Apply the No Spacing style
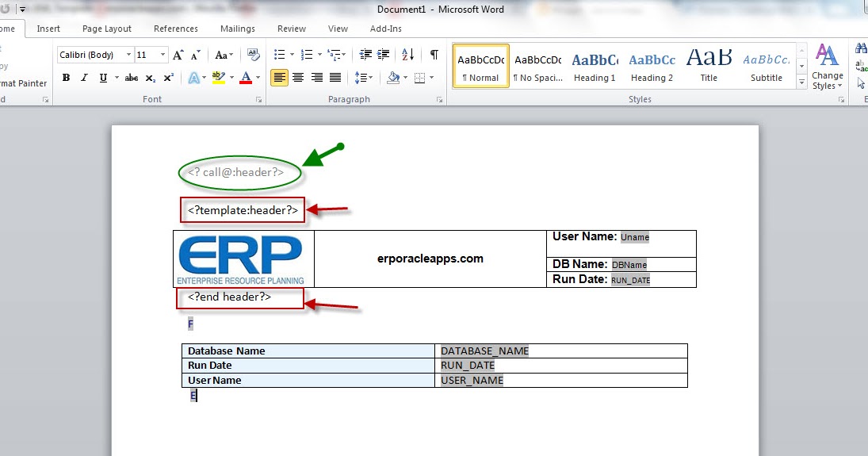868x456 pixels. point(537,66)
